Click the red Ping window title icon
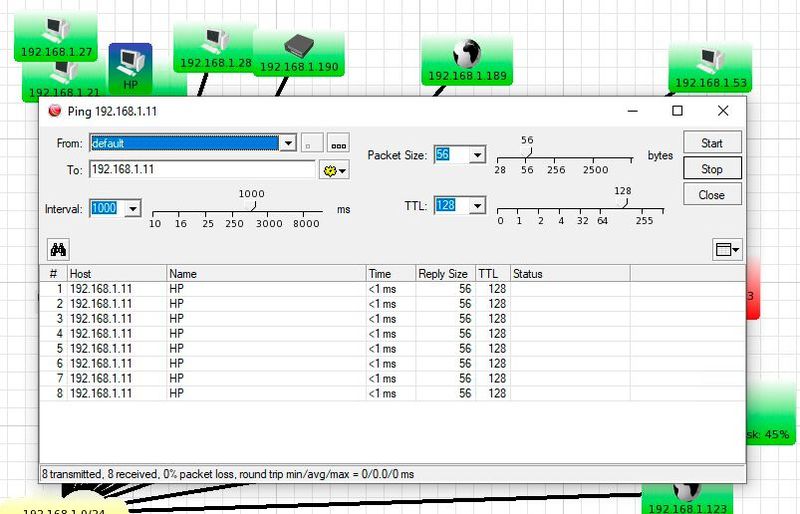Viewport: 800px width, 514px height. [55, 111]
